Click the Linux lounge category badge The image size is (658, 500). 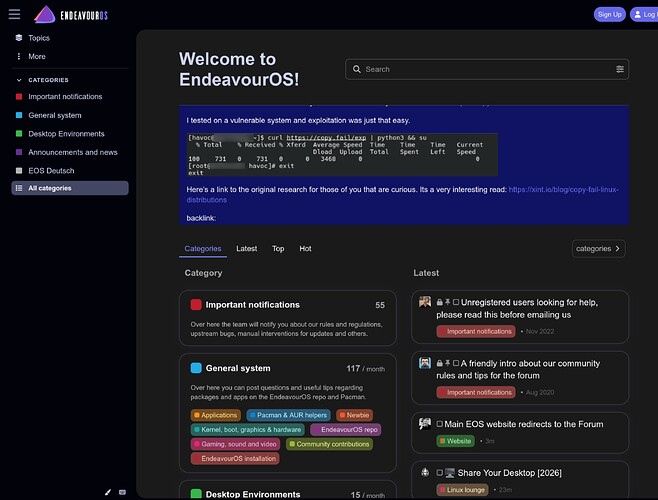coord(462,490)
